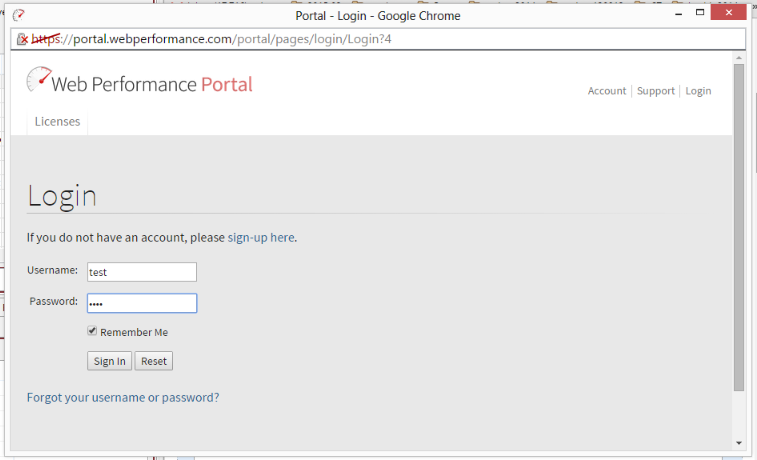Image resolution: width=757 pixels, height=460 pixels.
Task: Click the Login page heading
Action: pos(62,196)
